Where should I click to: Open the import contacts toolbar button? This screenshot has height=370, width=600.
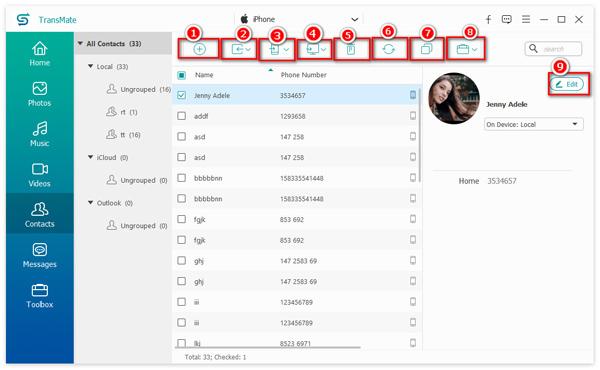point(241,49)
